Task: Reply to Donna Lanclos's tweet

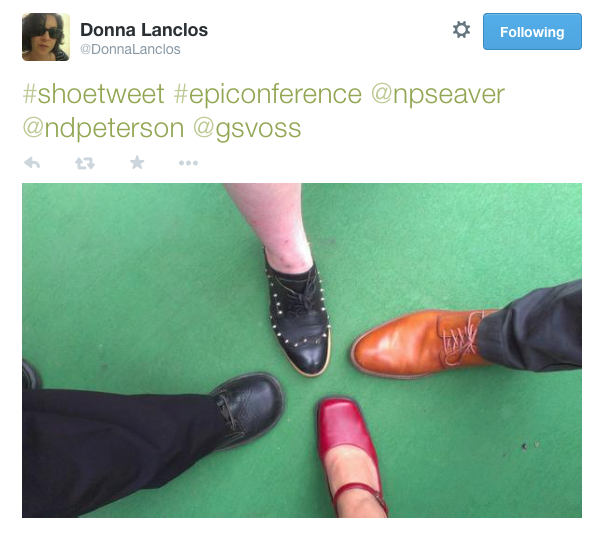Action: coord(32,163)
